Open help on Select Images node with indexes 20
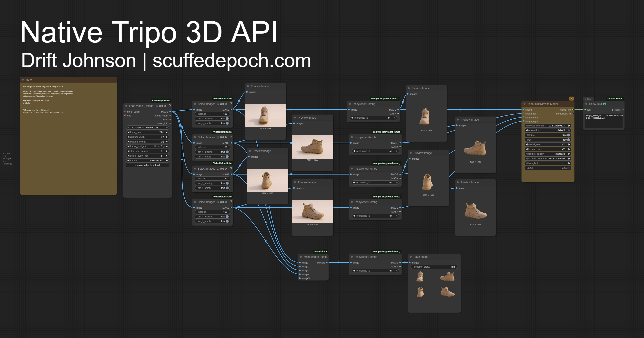 231,168
